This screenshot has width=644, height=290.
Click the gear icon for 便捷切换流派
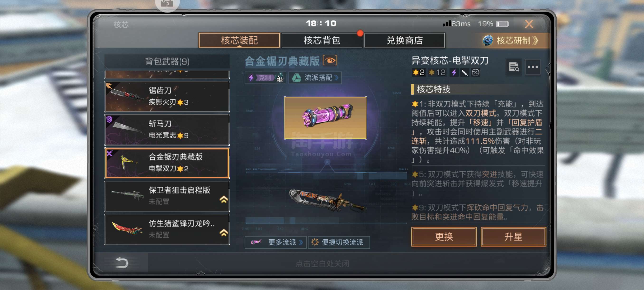click(315, 242)
